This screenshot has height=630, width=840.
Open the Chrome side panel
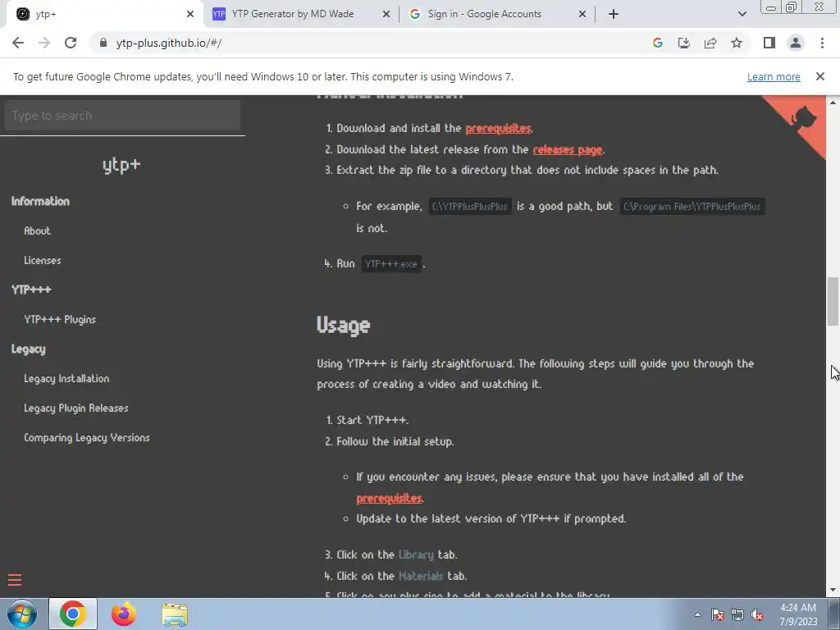(x=769, y=43)
